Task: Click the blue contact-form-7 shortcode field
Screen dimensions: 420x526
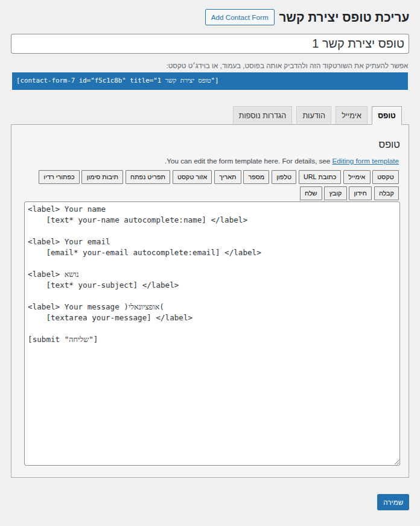Action: (x=209, y=81)
